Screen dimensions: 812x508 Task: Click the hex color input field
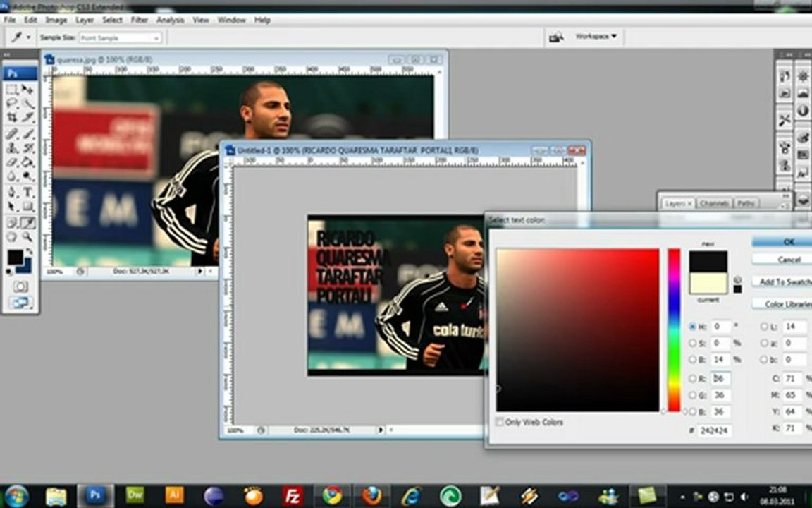pos(714,430)
